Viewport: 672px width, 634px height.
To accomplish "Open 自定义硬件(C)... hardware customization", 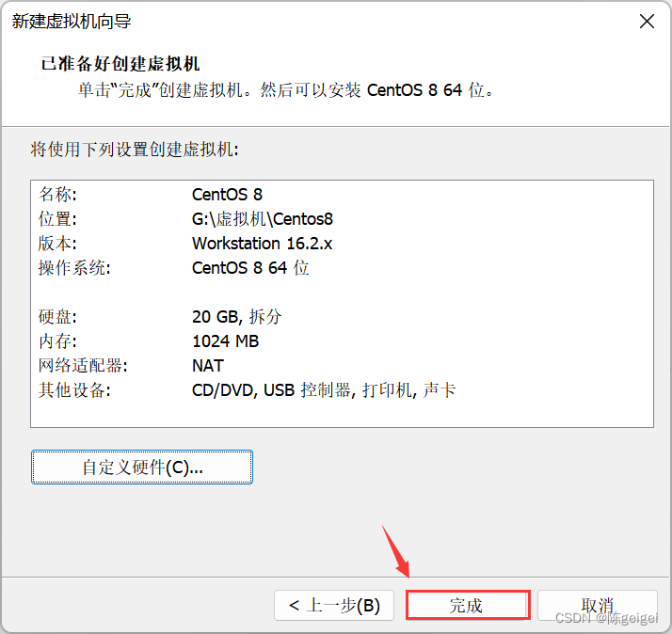I will pyautogui.click(x=142, y=467).
